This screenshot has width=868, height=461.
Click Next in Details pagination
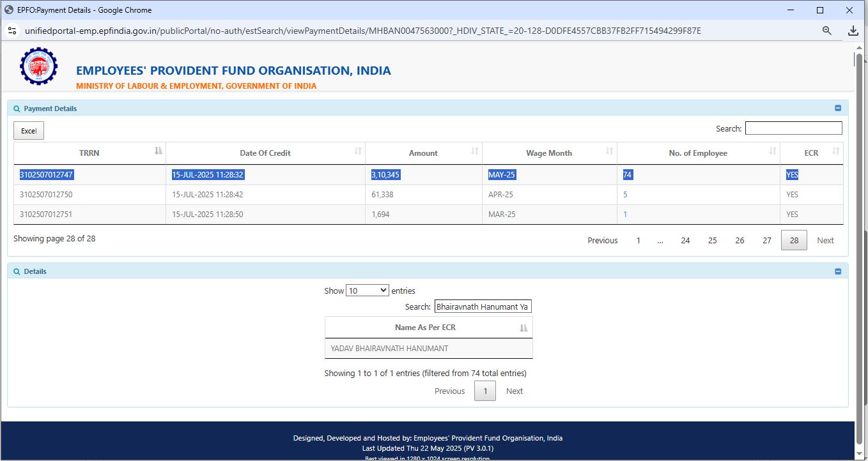point(515,391)
